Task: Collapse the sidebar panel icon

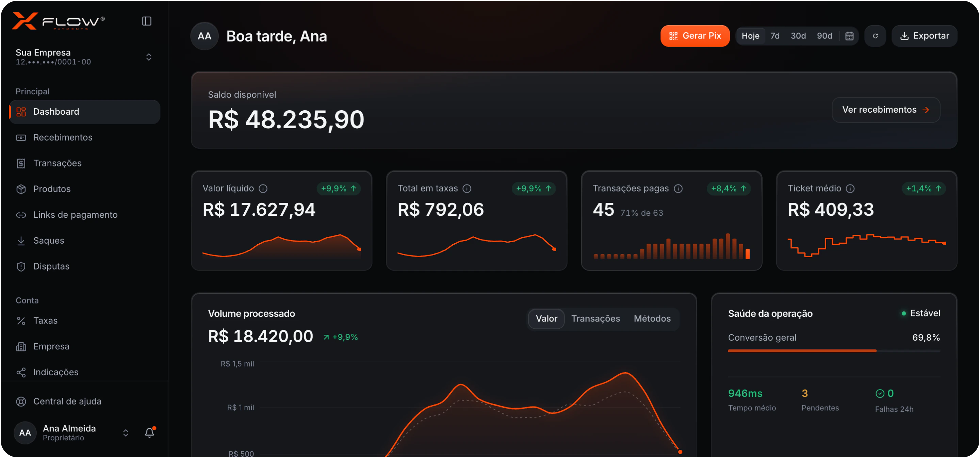Action: [x=146, y=21]
